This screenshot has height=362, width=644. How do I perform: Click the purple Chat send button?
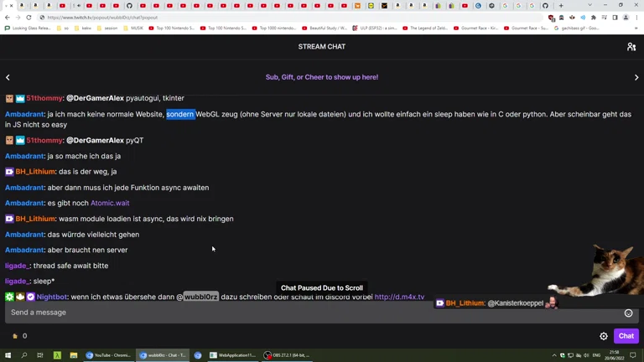(x=626, y=336)
